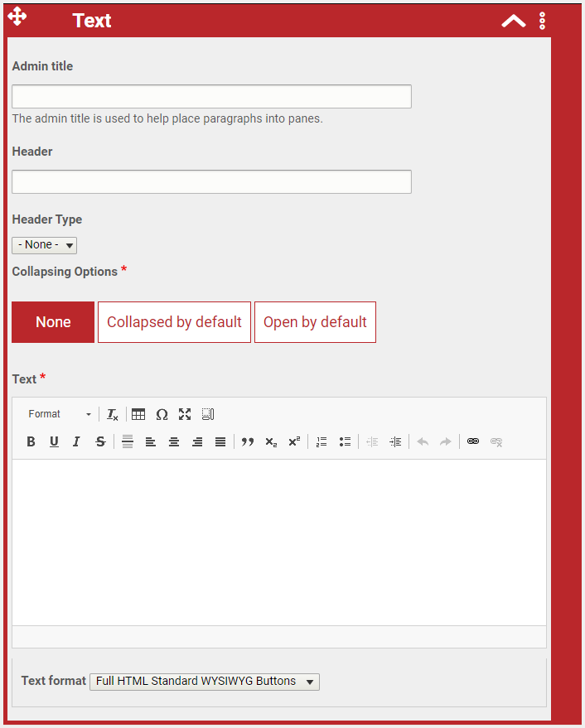Select Collapsed by default option
Viewport: 585px width, 728px height.
[x=174, y=322]
